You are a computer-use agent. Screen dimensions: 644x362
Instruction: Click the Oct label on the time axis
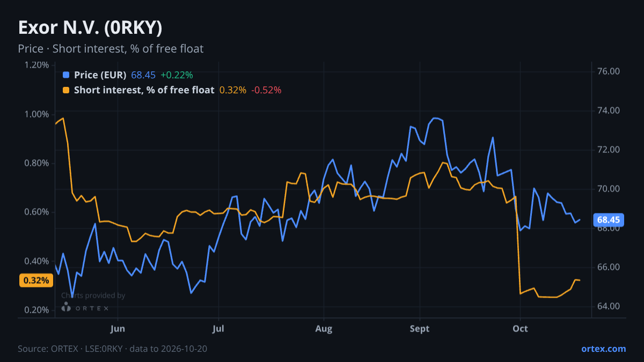coord(520,329)
